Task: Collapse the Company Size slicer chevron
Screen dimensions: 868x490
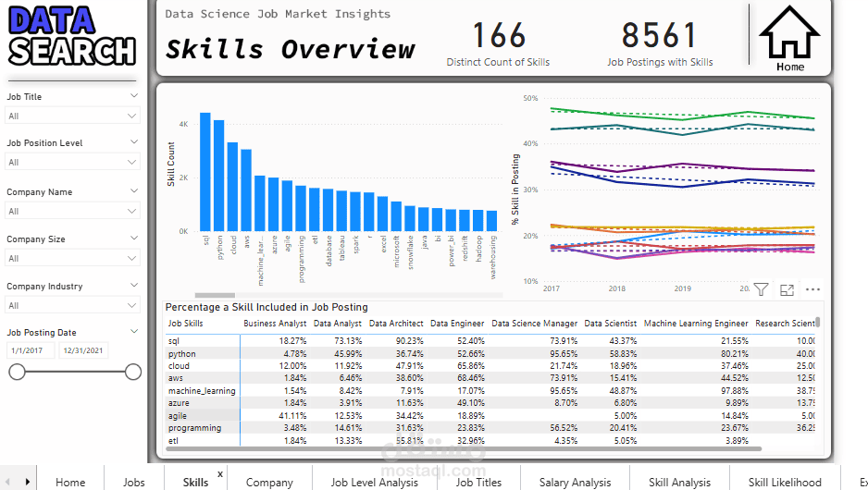Action: click(x=134, y=239)
